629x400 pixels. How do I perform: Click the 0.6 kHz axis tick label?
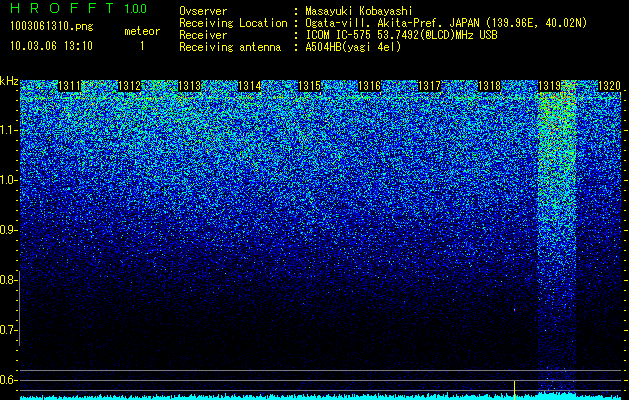click(x=8, y=380)
